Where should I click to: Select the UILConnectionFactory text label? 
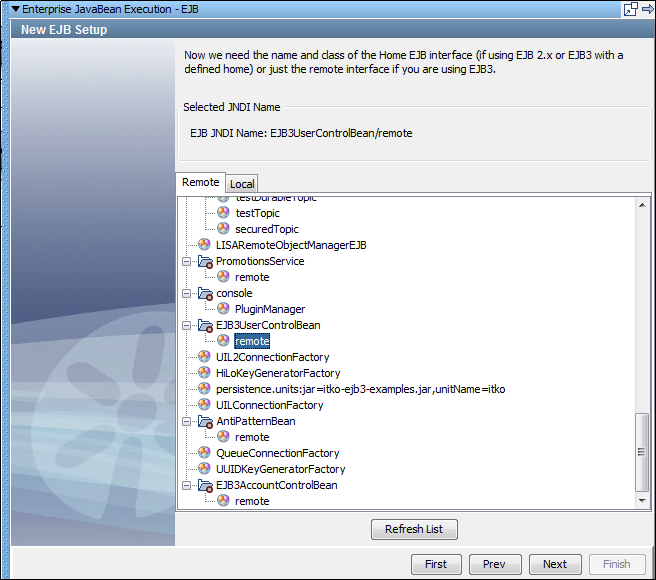269,405
